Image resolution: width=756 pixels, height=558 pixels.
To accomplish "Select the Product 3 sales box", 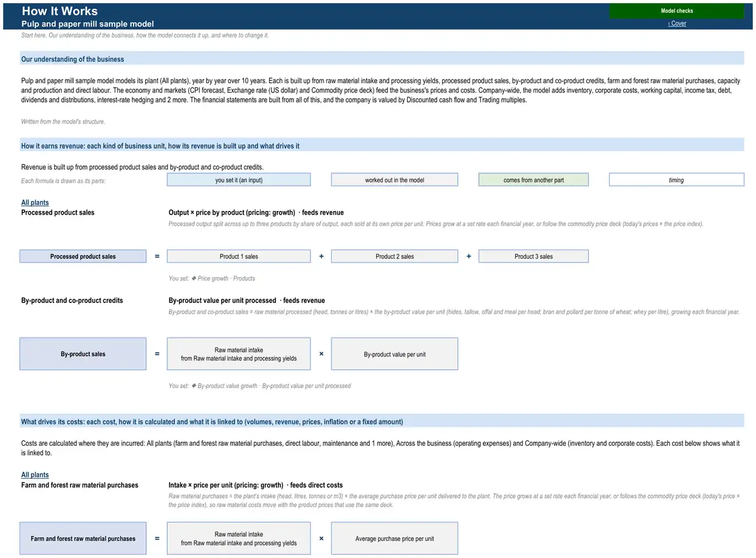I will tap(534, 256).
